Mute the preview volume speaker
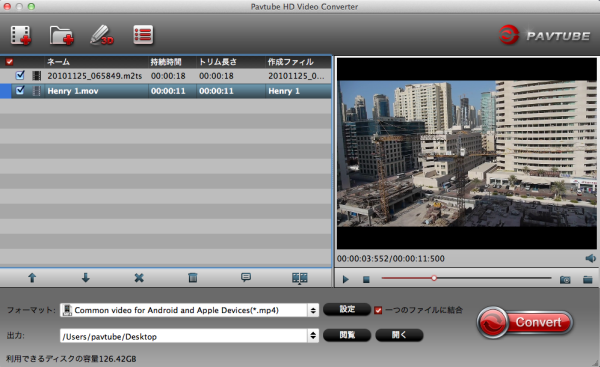This screenshot has width=600, height=367. pyautogui.click(x=590, y=258)
